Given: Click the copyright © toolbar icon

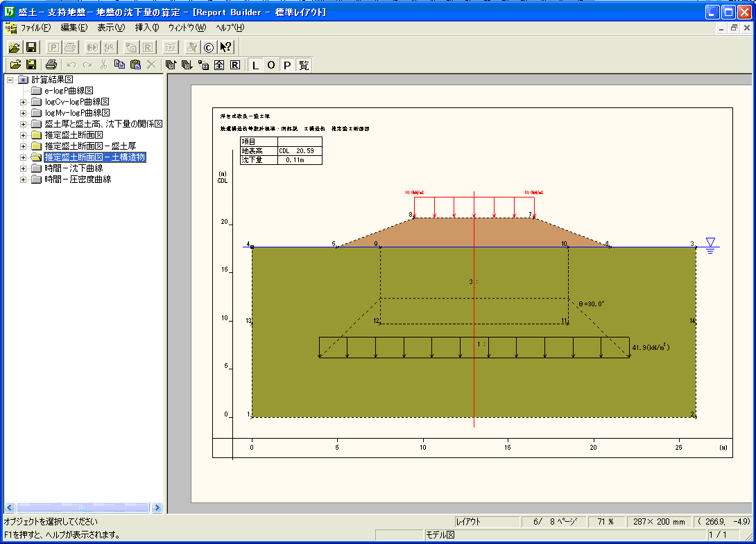Looking at the screenshot, I should (208, 47).
